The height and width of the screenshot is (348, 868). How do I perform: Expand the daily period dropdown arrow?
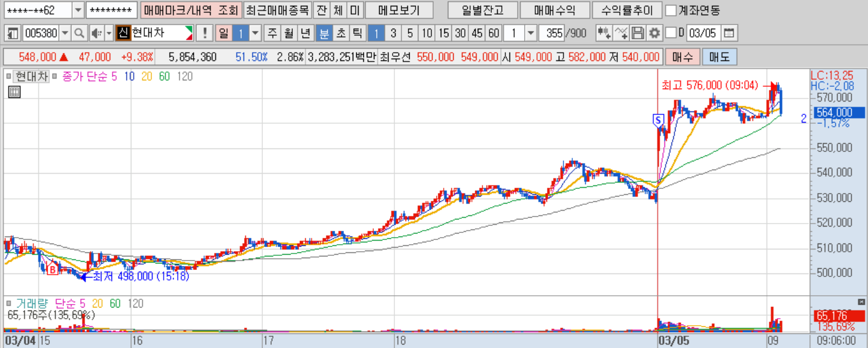(255, 33)
